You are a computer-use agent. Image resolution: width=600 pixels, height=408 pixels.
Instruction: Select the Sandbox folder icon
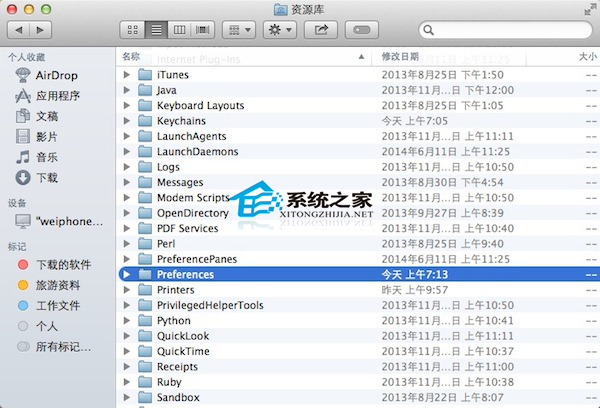tap(145, 397)
